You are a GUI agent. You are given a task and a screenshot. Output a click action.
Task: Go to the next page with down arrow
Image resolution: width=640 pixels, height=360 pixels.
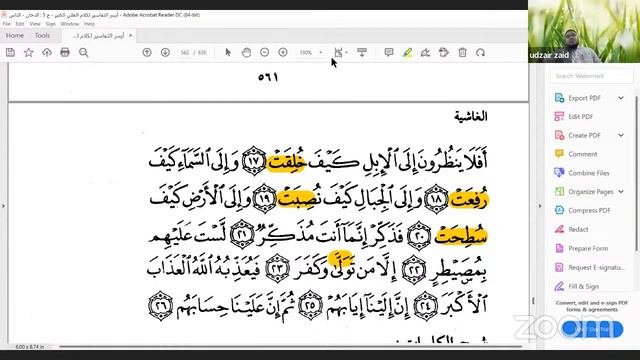(165, 52)
